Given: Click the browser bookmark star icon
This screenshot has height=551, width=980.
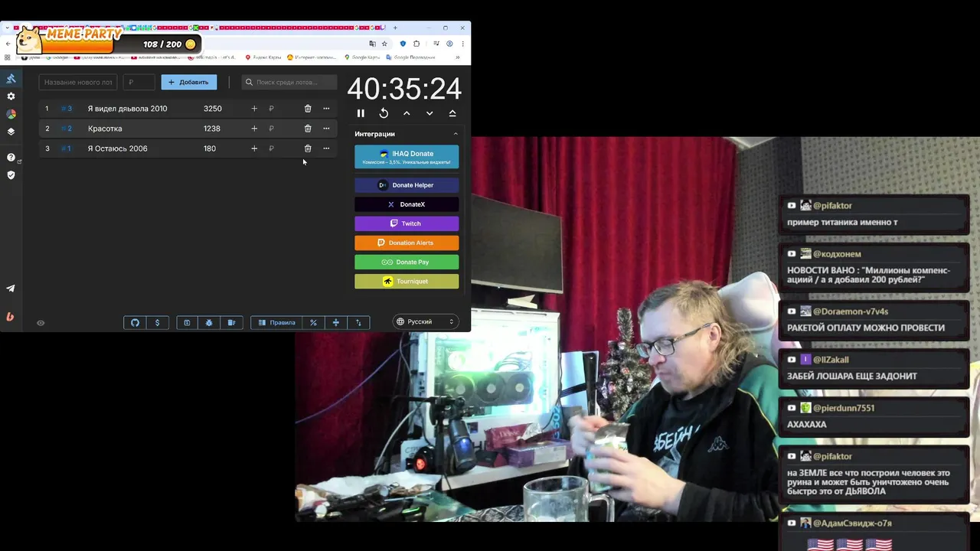Looking at the screenshot, I should point(384,44).
